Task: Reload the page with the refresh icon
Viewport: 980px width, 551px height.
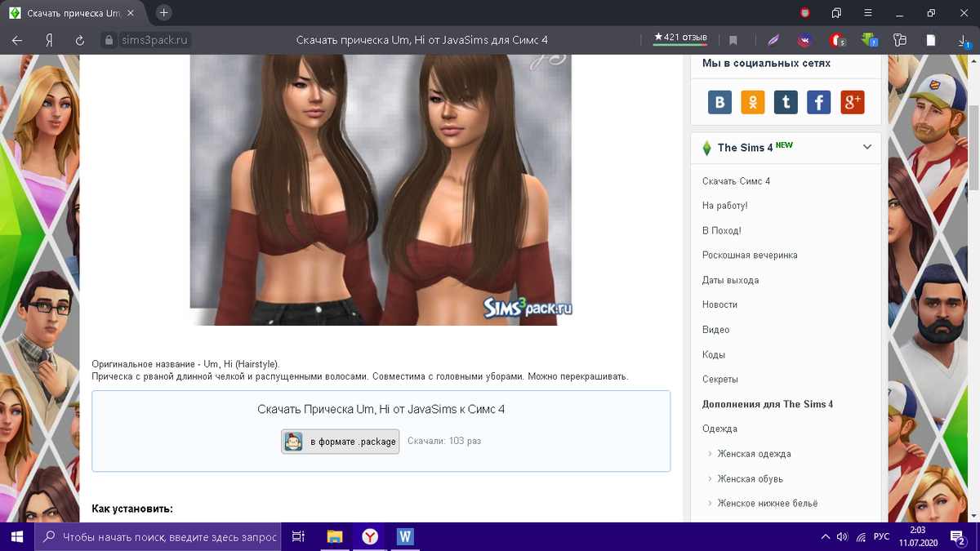Action: pos(80,40)
